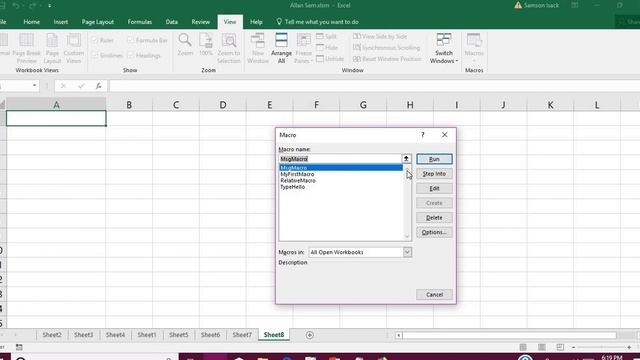Click Reset Window Position
Viewport: 640px width, 360px height.
click(387, 59)
